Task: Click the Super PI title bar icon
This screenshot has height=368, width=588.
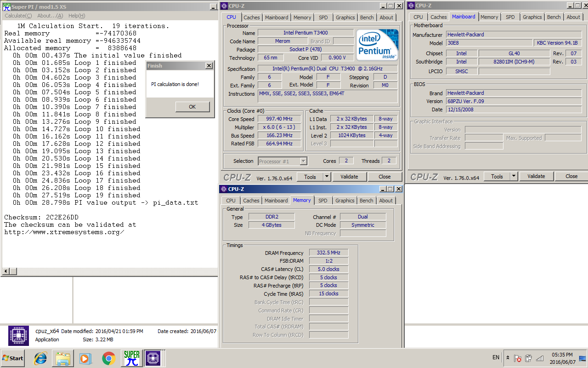Action: [6, 6]
